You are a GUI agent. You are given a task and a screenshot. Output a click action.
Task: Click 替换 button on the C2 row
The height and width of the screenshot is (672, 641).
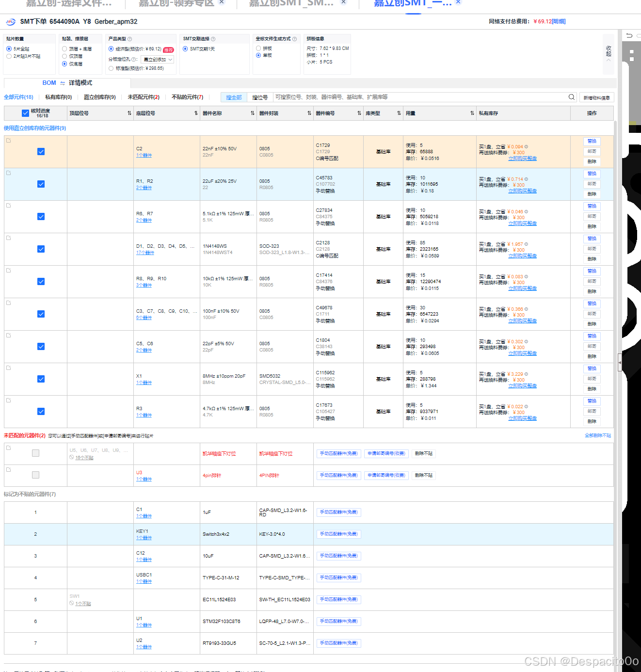(x=592, y=142)
